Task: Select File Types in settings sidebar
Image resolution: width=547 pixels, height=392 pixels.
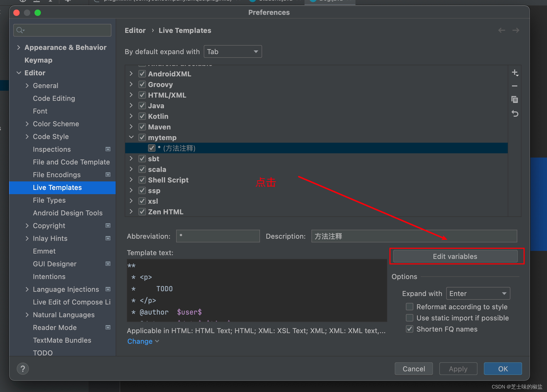Action: pos(49,200)
